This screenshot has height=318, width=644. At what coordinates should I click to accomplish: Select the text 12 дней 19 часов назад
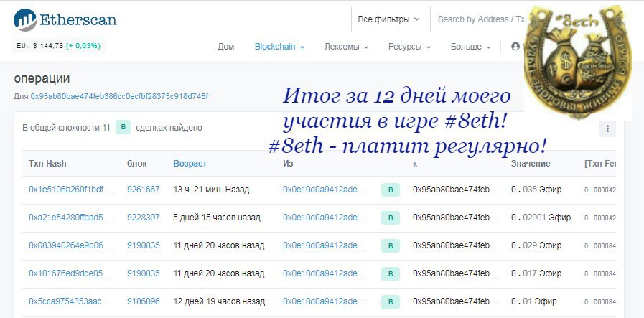tap(219, 301)
